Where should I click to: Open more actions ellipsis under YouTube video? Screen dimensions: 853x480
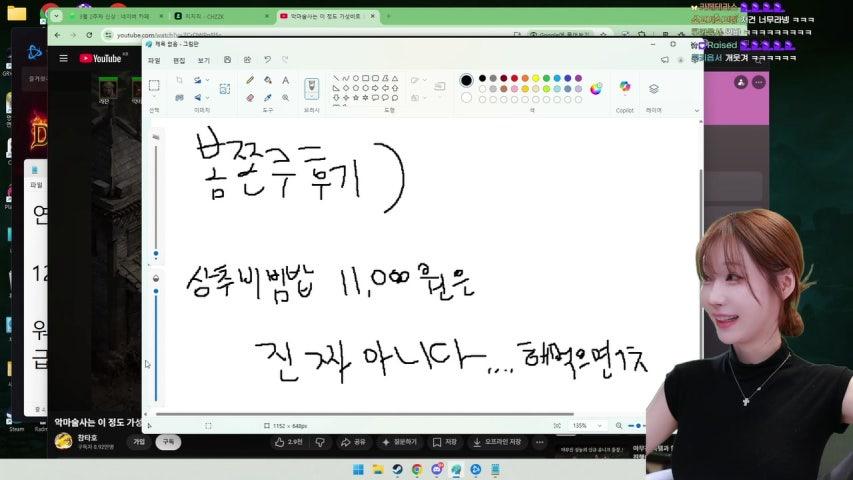pyautogui.click(x=539, y=442)
